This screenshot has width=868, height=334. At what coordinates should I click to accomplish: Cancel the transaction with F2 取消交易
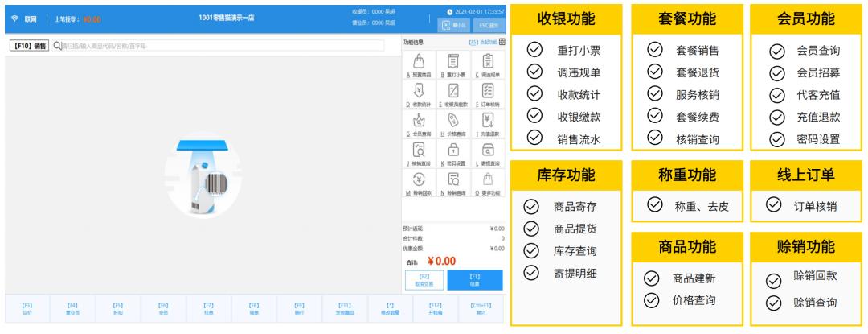coord(424,280)
